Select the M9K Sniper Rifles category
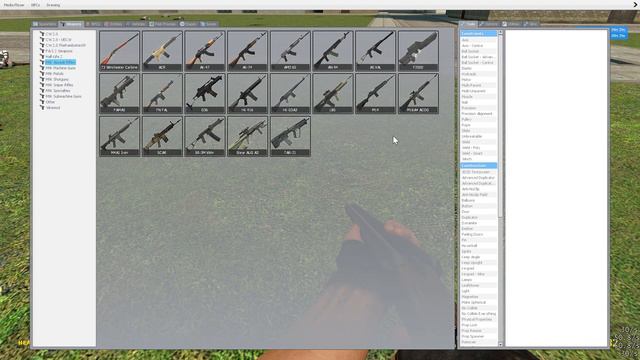 [x=59, y=85]
